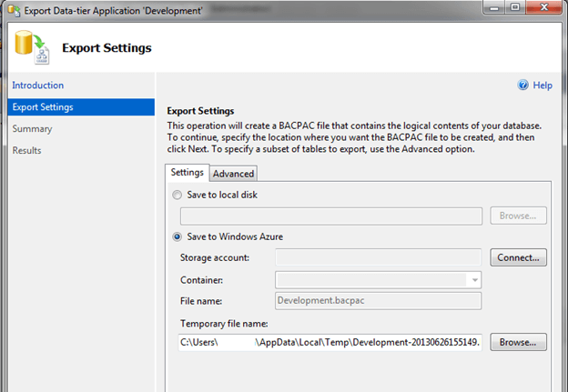Click the 'Storage account:' label
This screenshot has width=568, height=392.
pyautogui.click(x=215, y=257)
